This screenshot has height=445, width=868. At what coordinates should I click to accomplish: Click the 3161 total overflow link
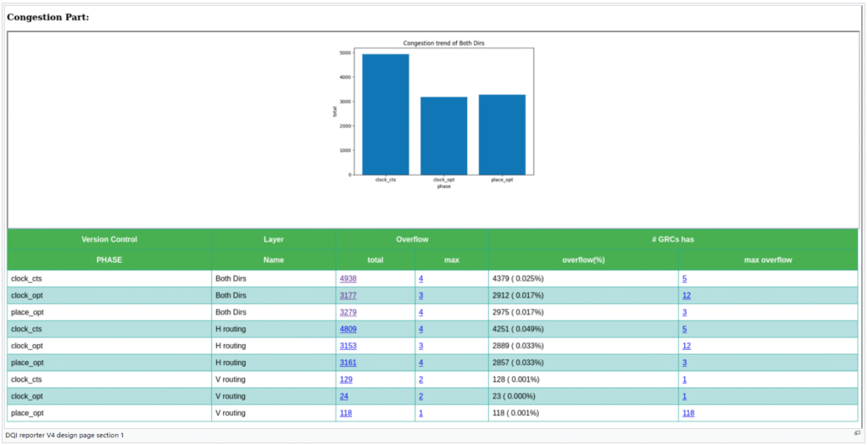coord(348,363)
